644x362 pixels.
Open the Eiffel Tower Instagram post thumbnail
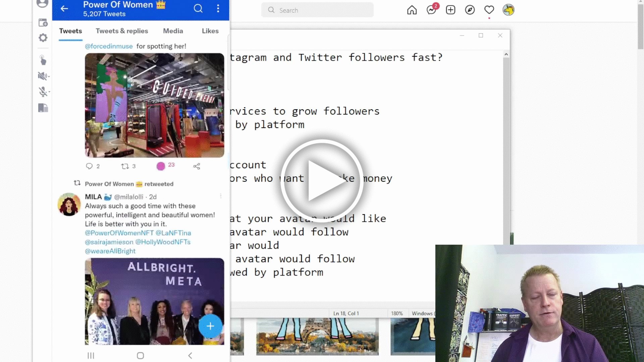pyautogui.click(x=317, y=337)
